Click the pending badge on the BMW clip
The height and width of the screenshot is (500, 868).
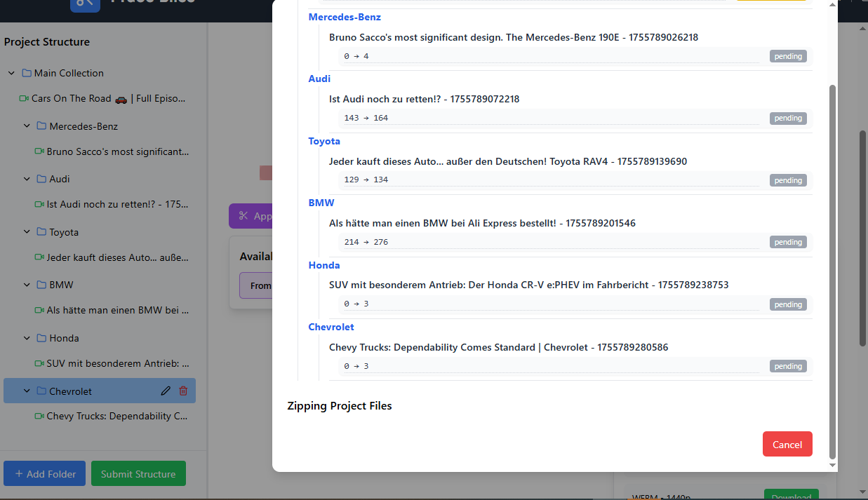[x=788, y=242]
